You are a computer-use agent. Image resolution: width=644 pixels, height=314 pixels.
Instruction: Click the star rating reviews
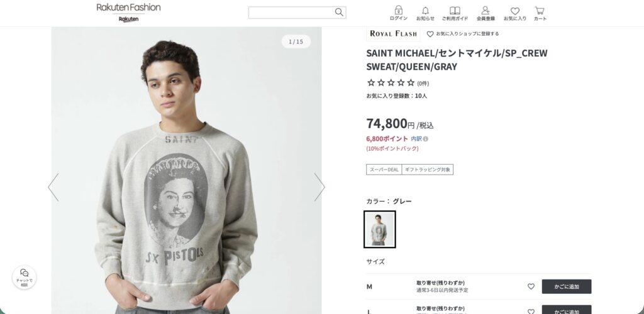(x=391, y=83)
